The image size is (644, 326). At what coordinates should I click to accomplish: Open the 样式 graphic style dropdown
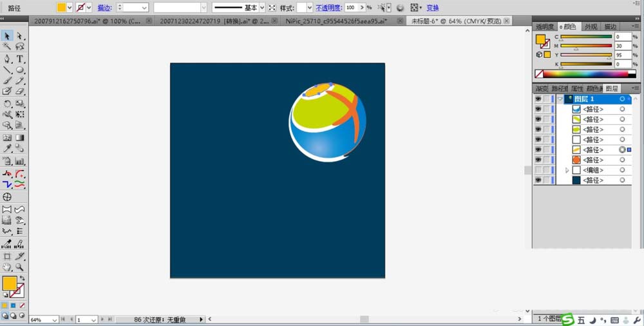point(310,7)
